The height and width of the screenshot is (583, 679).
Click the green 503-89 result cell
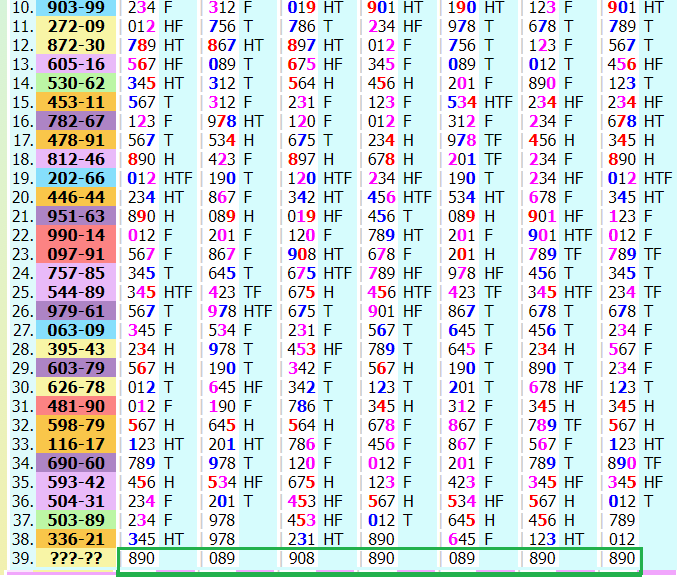[76, 520]
